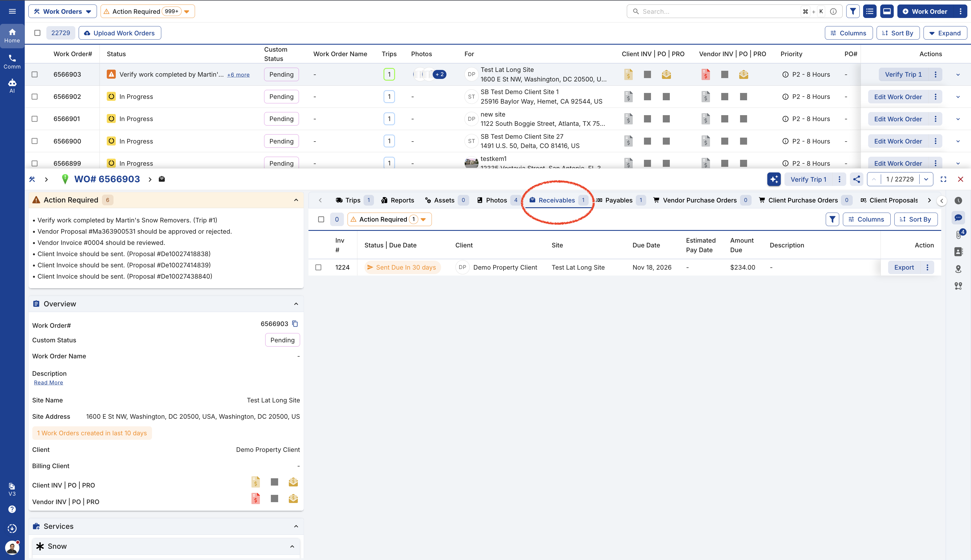This screenshot has width=971, height=560.
Task: Open the AI robot icon in sidebar
Action: pos(12,86)
